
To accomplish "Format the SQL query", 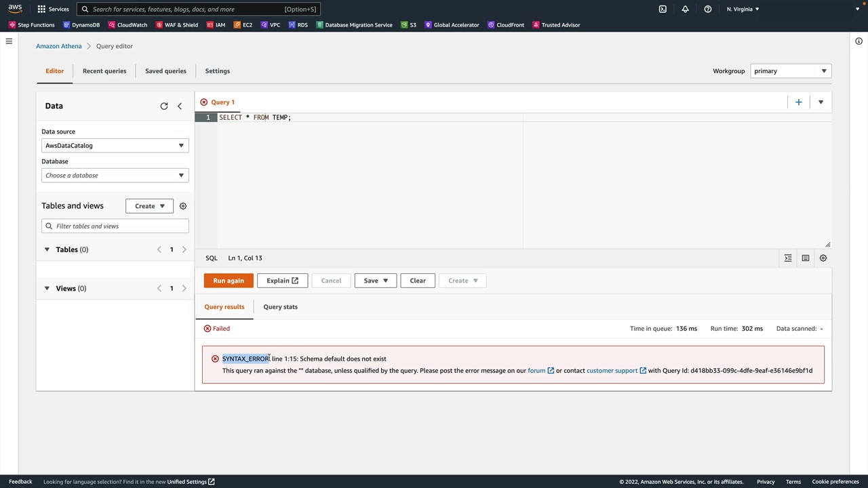I will tap(788, 258).
